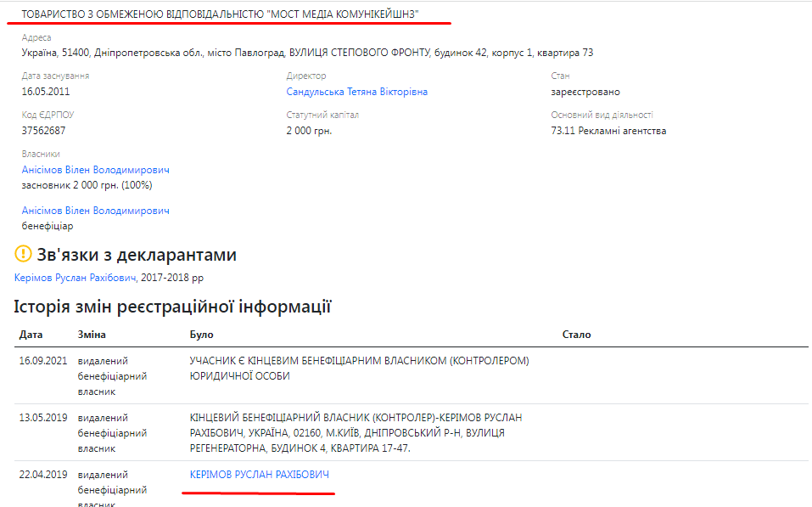Screen dimensions: 812x507
Task: Click the Історія змін реєстраційної інформації heading
Action: 172,307
